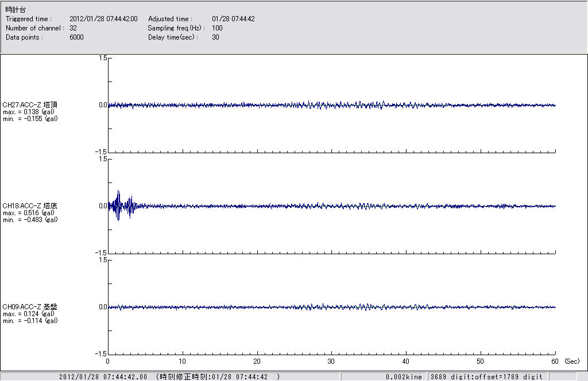Click the Triggered time value 2012/01/28 07:44:42.00
Image resolution: width=588 pixels, height=381 pixels.
tap(107, 19)
